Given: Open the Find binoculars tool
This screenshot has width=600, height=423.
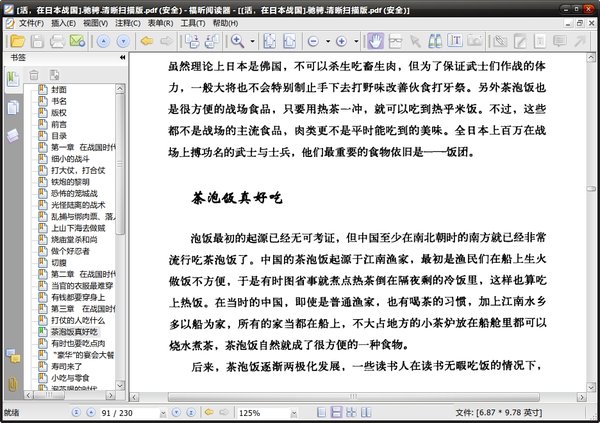Looking at the screenshot, I should click(433, 41).
